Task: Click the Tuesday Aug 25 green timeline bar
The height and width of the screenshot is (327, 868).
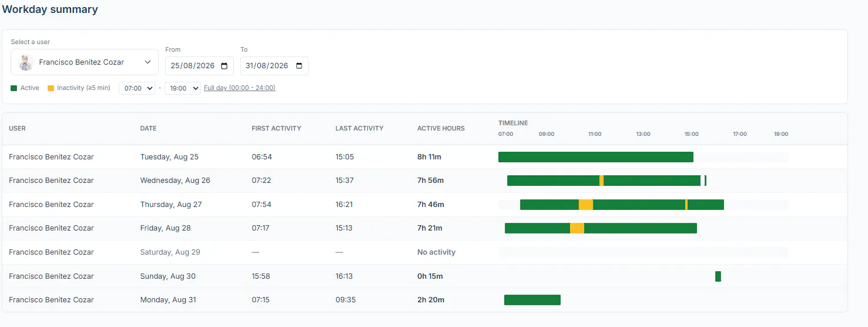Action: (x=596, y=157)
